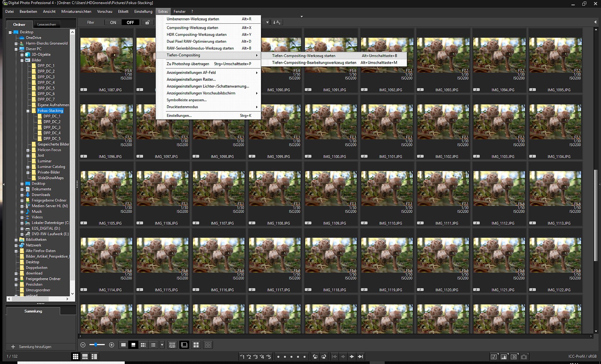Expand the Luminar Catalog folder node

tap(28, 167)
